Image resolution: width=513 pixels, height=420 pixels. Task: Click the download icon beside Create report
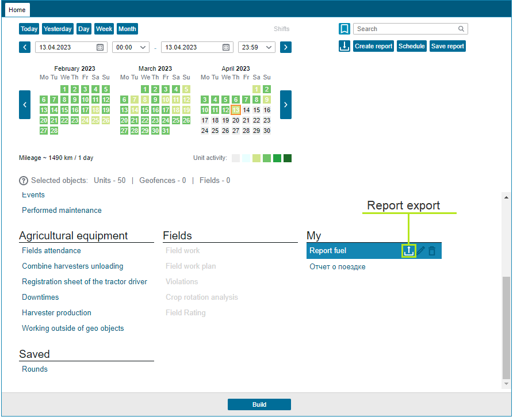point(344,46)
